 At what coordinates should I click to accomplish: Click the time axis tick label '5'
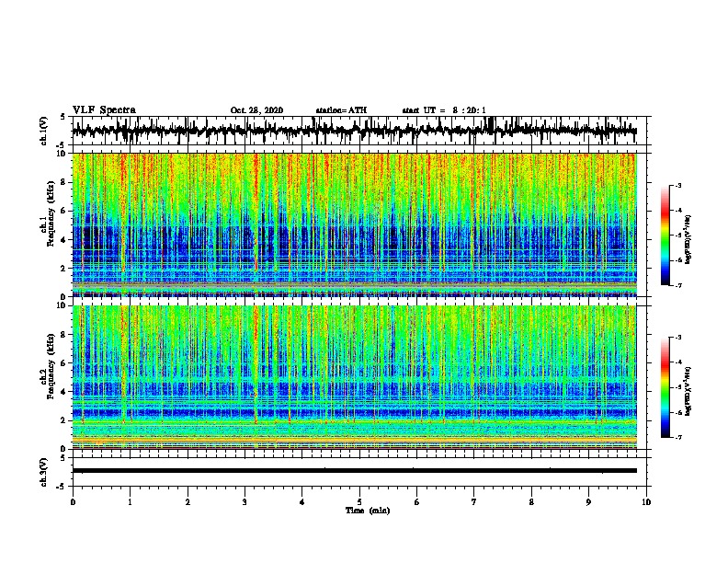coord(359,502)
